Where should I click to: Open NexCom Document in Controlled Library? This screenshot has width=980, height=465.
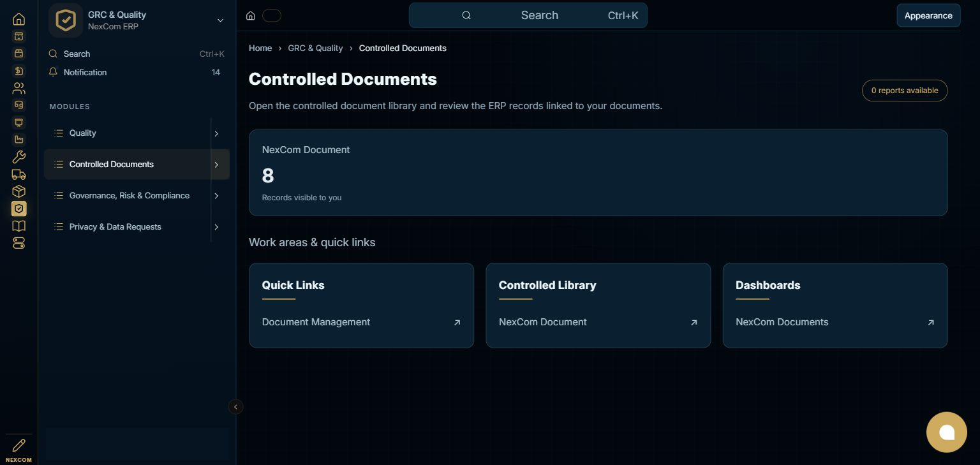(598, 322)
